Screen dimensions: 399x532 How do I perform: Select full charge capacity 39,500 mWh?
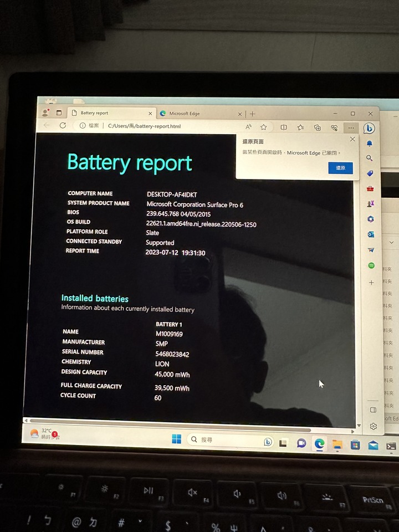coord(172,388)
